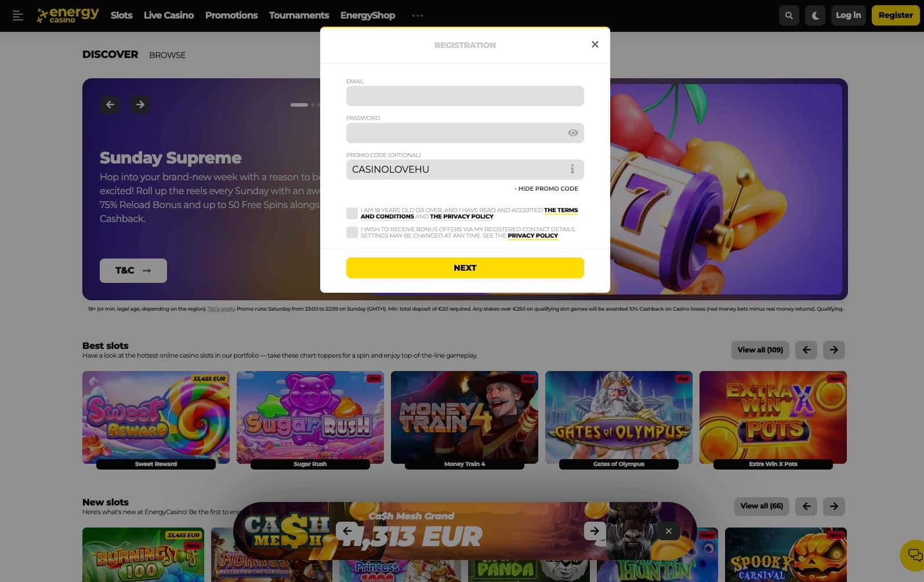This screenshot has height=582, width=924.
Task: Open Gates of Olympus slot thumbnail
Action: [619, 418]
